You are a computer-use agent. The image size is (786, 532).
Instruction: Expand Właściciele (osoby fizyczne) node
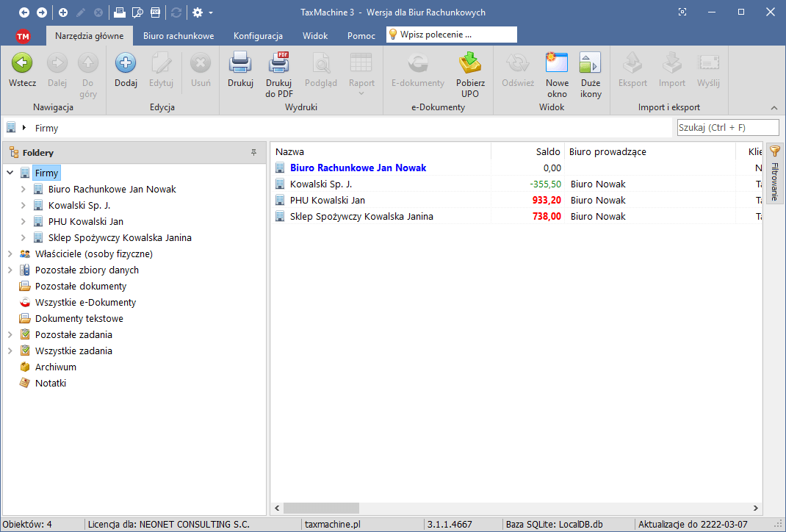click(10, 254)
